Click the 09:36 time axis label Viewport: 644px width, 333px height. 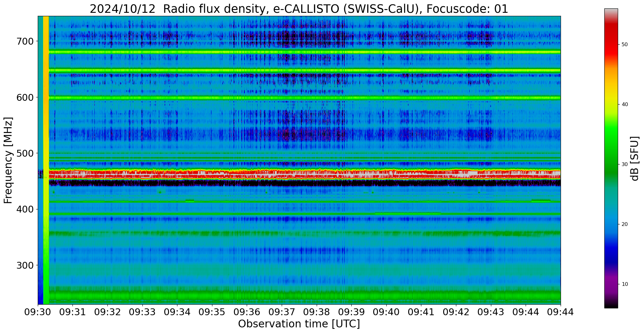click(247, 312)
